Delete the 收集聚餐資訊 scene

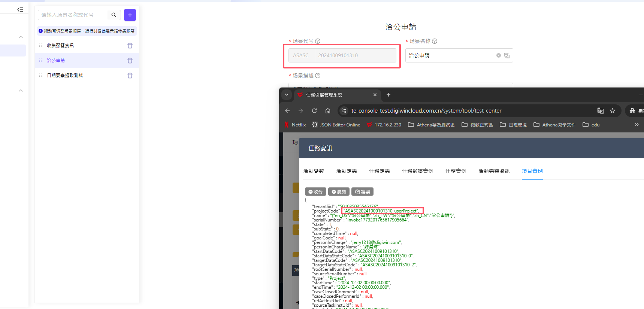click(130, 46)
